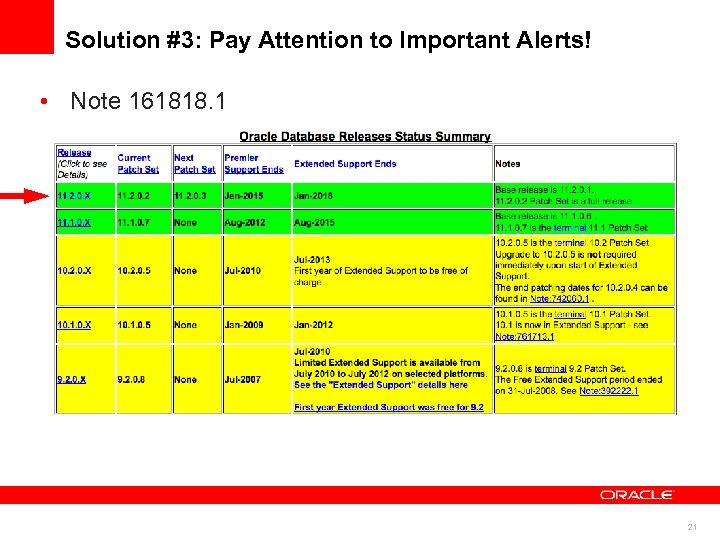Click the 'terminal' link in 11.1.0.7 notes

click(x=570, y=228)
